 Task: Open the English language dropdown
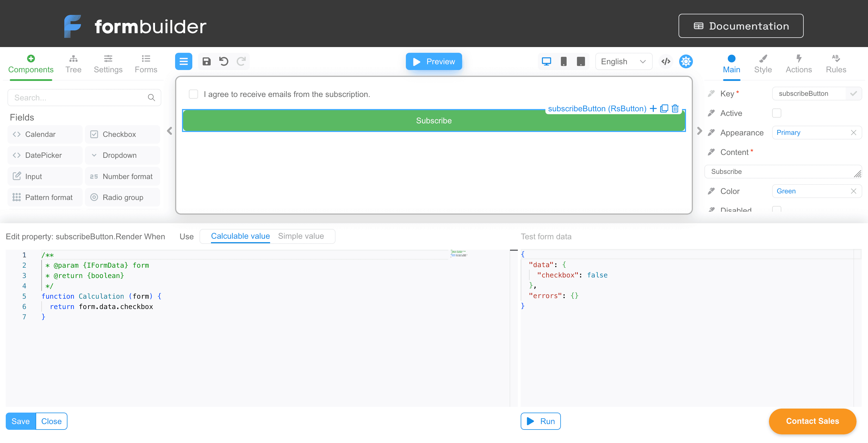pyautogui.click(x=623, y=61)
